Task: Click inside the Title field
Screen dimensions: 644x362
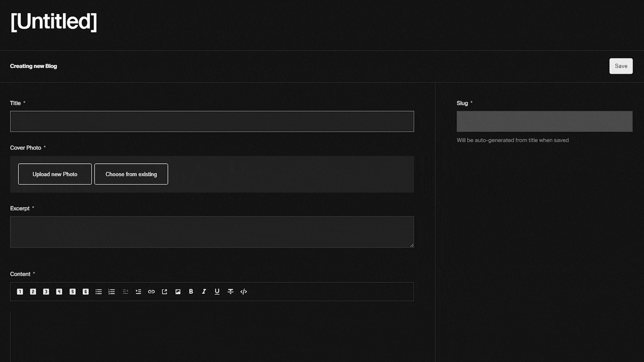Action: coord(212,121)
